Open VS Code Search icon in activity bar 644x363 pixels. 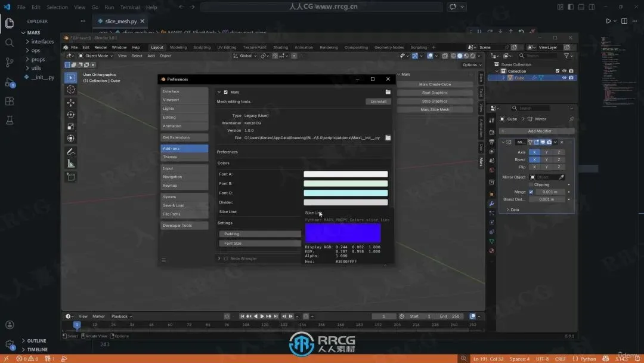click(10, 43)
